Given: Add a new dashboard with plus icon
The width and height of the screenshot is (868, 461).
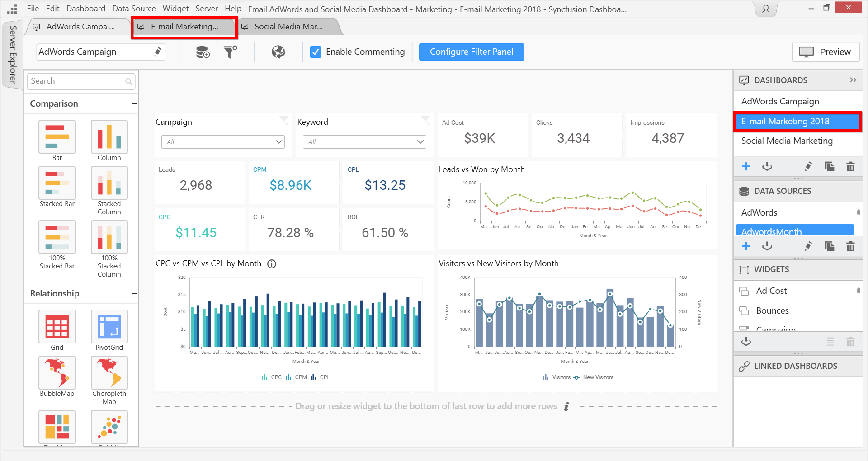Looking at the screenshot, I should coord(746,166).
